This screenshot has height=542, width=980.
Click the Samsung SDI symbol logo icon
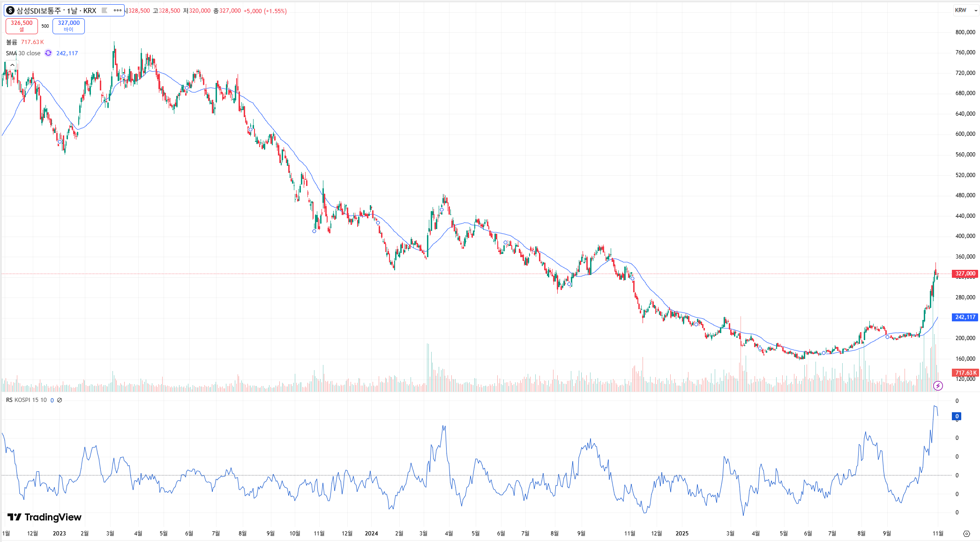click(x=10, y=10)
